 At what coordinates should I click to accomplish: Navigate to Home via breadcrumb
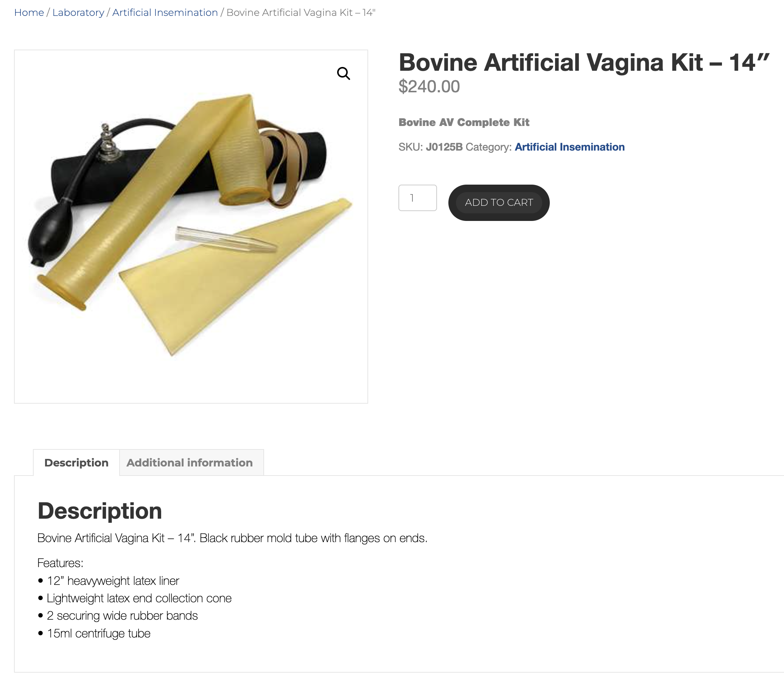coord(29,12)
